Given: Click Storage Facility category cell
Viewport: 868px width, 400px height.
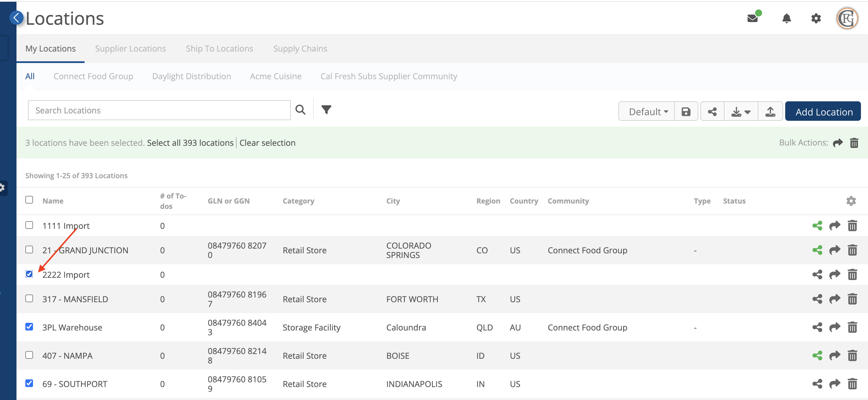Looking at the screenshot, I should click(312, 327).
